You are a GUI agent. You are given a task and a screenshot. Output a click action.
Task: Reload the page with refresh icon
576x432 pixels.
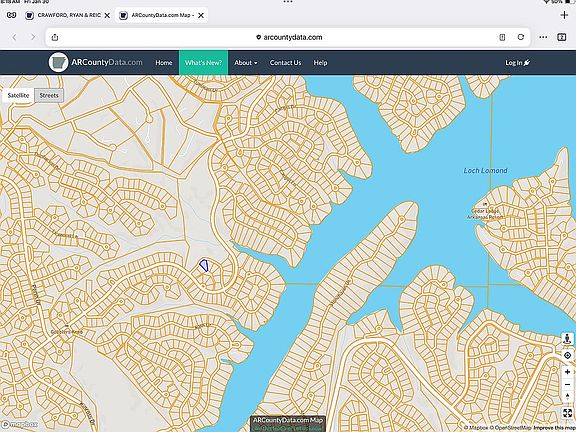pyautogui.click(x=521, y=37)
